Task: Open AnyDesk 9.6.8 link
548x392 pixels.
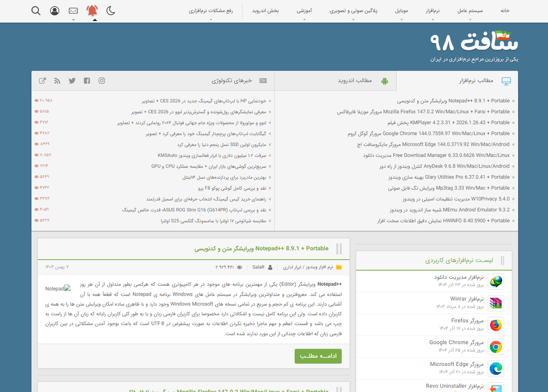Action: 445,166
